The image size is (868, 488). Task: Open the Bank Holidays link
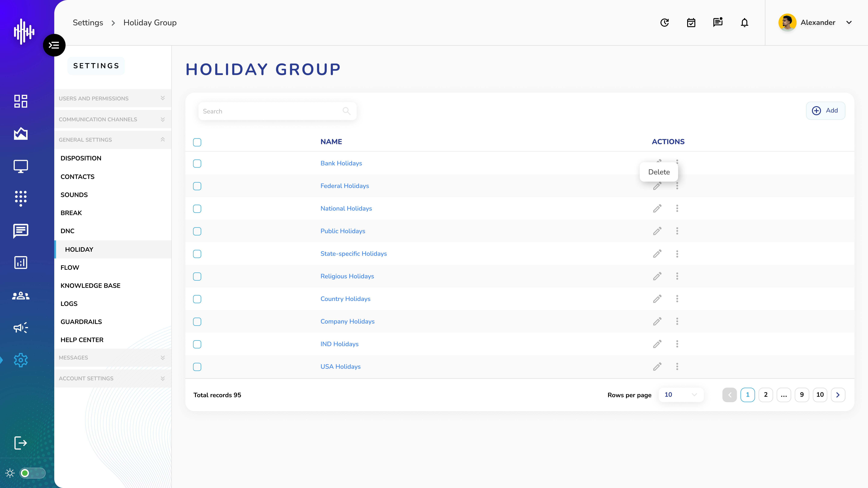[341, 163]
